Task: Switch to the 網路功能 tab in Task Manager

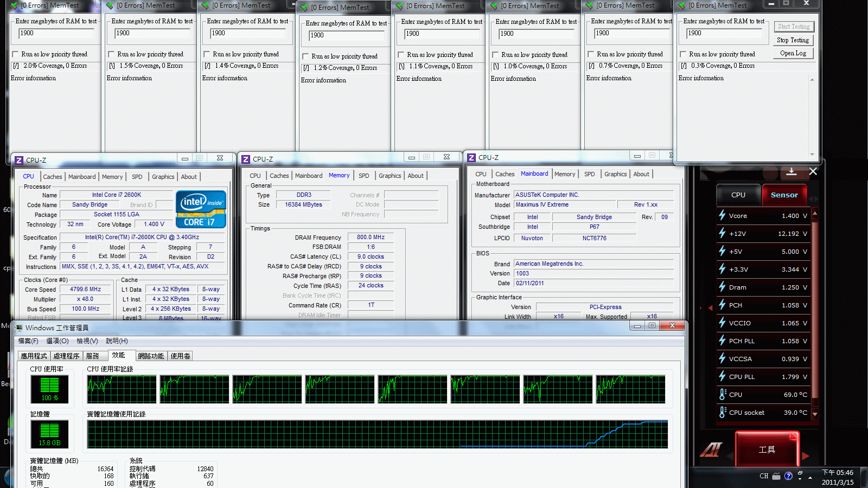Action: (151, 356)
